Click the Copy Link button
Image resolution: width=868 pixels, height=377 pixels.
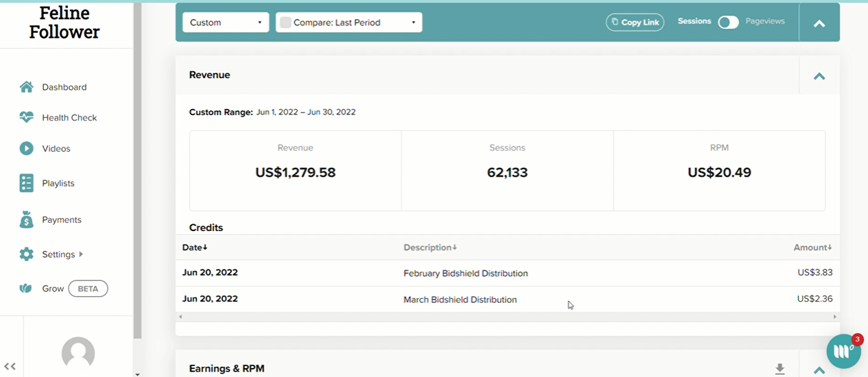(x=635, y=23)
